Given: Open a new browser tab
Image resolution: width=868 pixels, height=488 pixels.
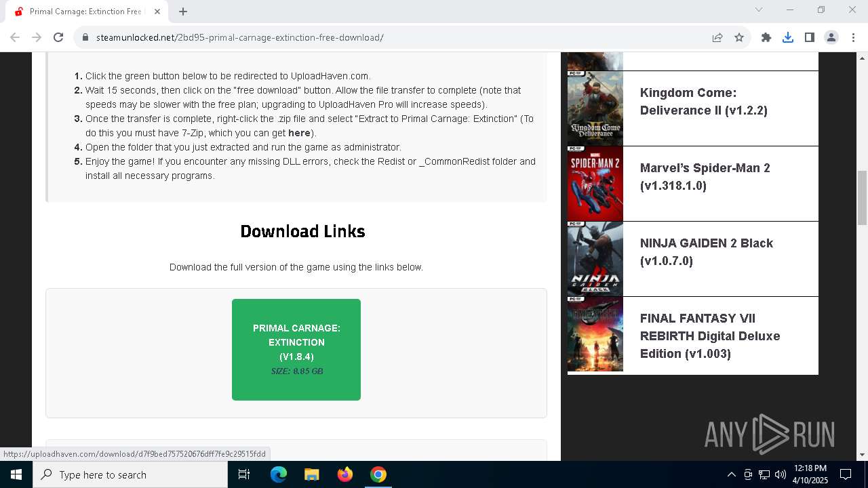Looking at the screenshot, I should [183, 11].
